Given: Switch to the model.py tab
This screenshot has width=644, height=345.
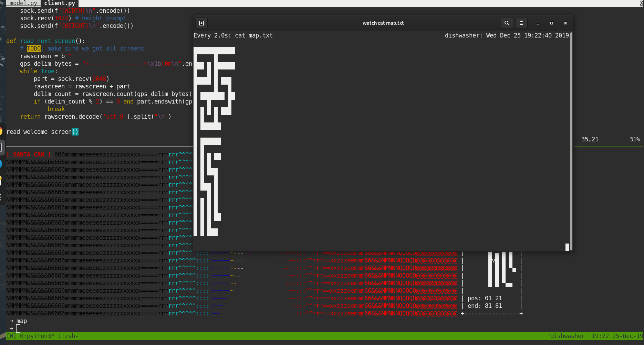Looking at the screenshot, I should [x=23, y=3].
